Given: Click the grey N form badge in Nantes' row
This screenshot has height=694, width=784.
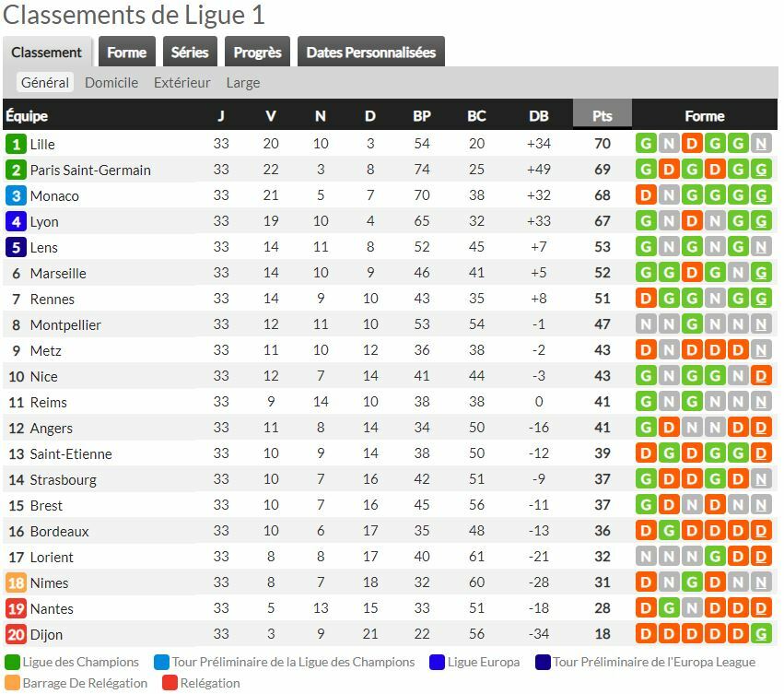Looking at the screenshot, I should [692, 608].
